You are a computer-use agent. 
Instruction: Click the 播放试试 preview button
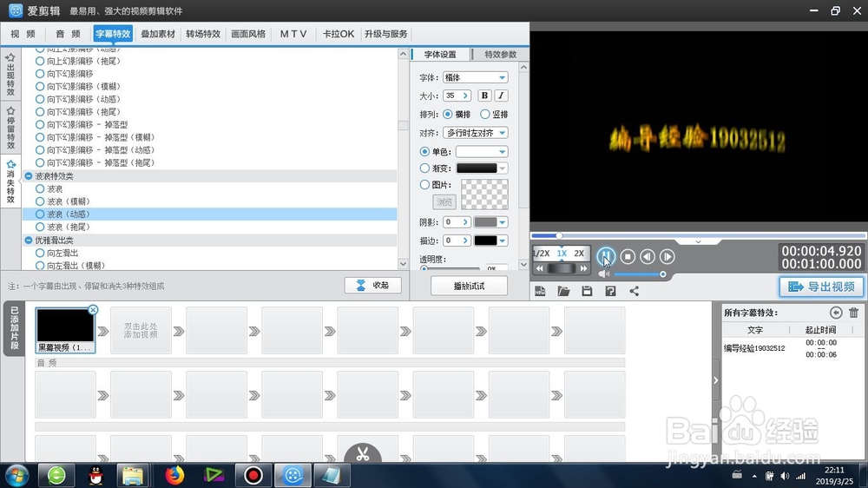469,286
